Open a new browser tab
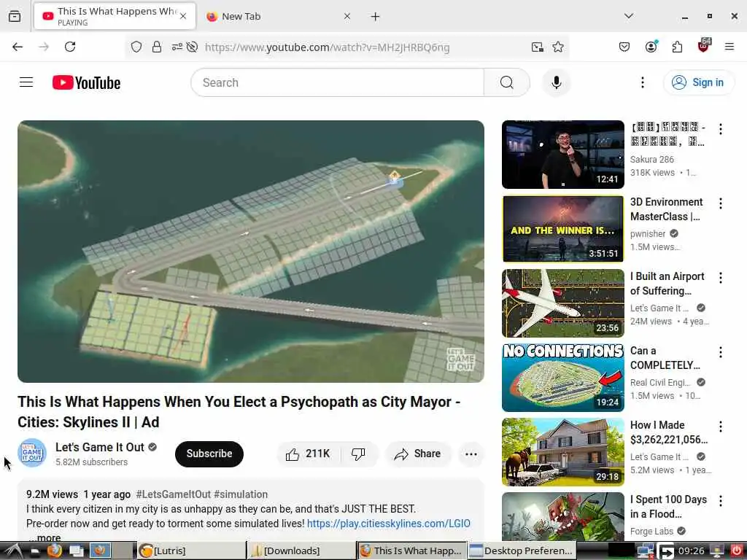The height and width of the screenshot is (560, 747). [x=376, y=16]
